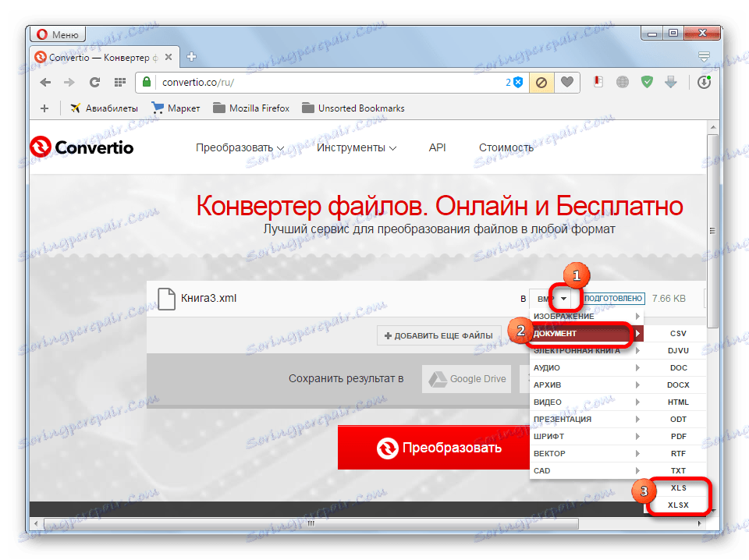Expand the АРХИВ category
749x560 pixels.
click(587, 385)
